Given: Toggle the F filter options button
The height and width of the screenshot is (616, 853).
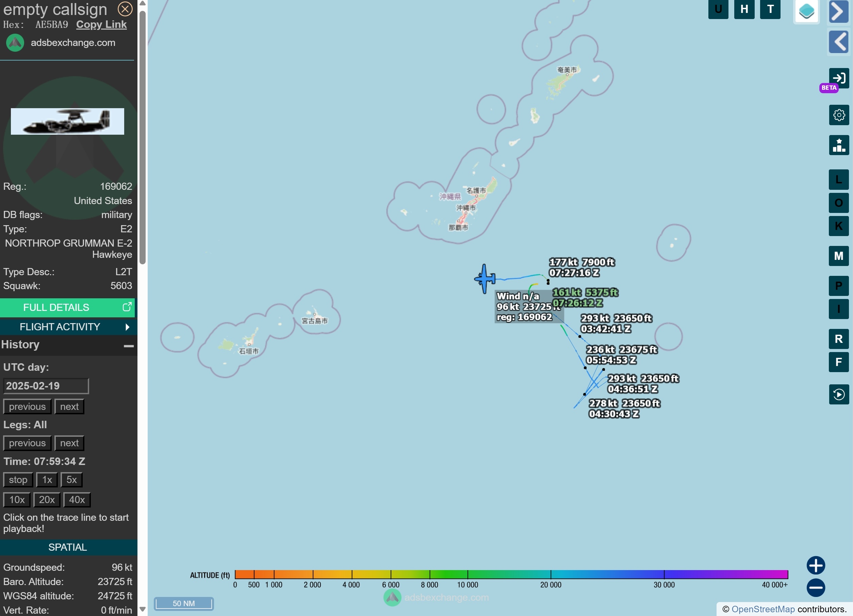Looking at the screenshot, I should click(838, 363).
